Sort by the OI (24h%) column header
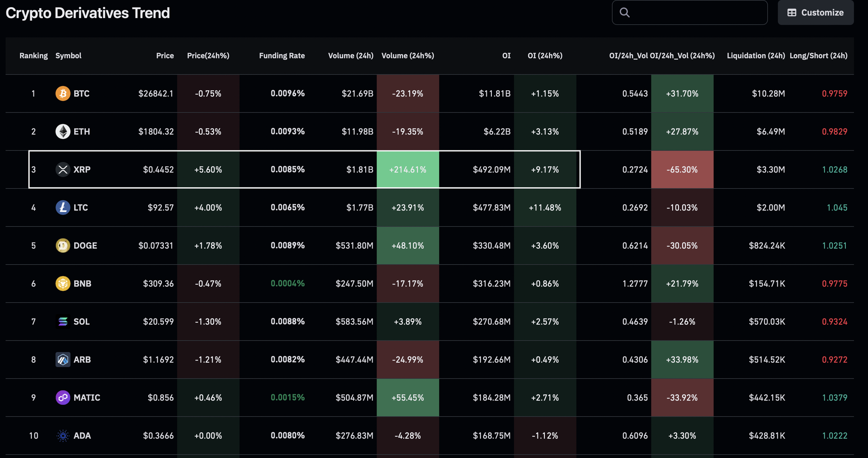 [x=545, y=56]
